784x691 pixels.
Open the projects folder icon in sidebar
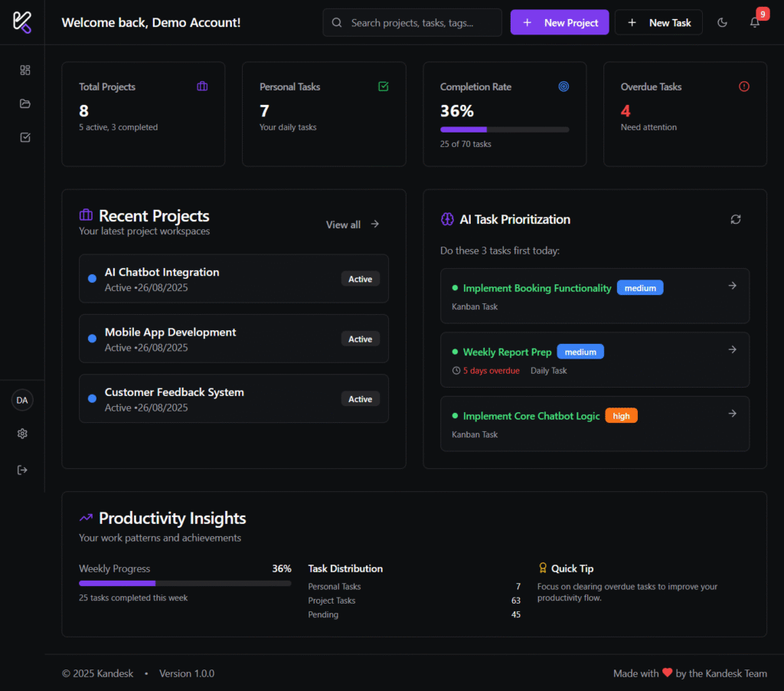point(25,104)
